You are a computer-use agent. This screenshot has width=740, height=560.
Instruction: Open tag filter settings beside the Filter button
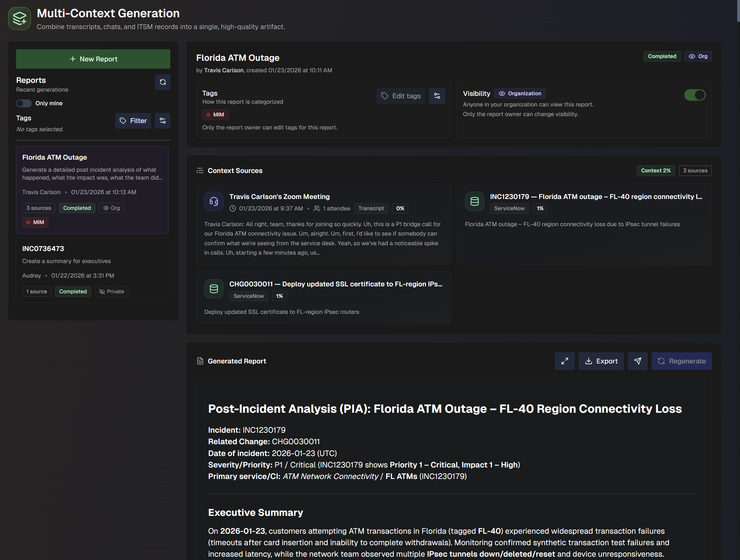[x=162, y=121]
